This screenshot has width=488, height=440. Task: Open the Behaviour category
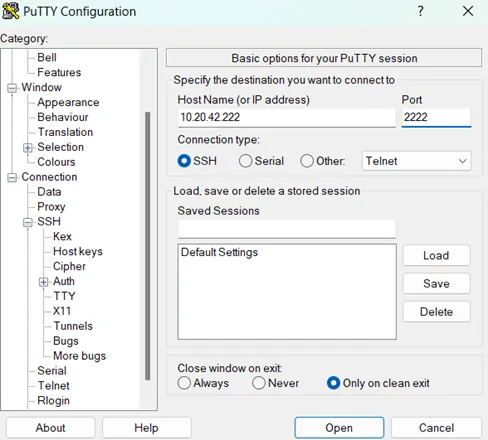(63, 117)
